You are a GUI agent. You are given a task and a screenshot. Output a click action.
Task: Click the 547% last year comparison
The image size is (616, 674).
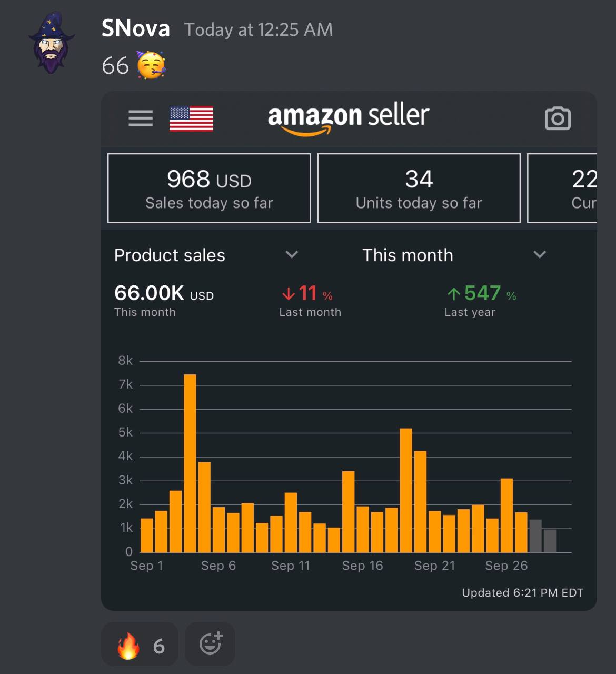[481, 300]
